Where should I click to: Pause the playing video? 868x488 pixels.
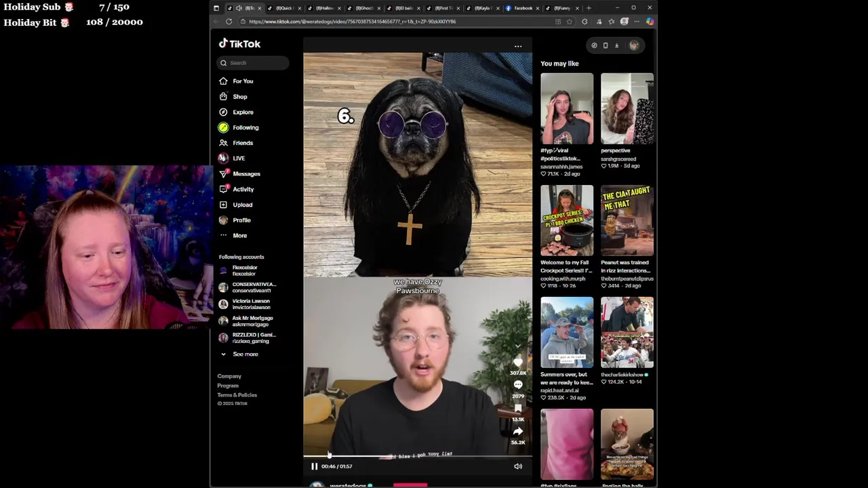314,466
